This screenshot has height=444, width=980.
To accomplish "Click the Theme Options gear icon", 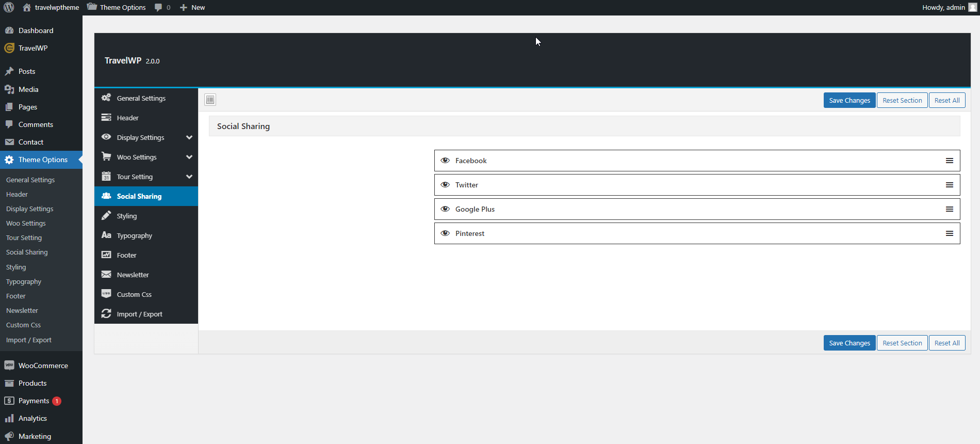I will (9, 160).
